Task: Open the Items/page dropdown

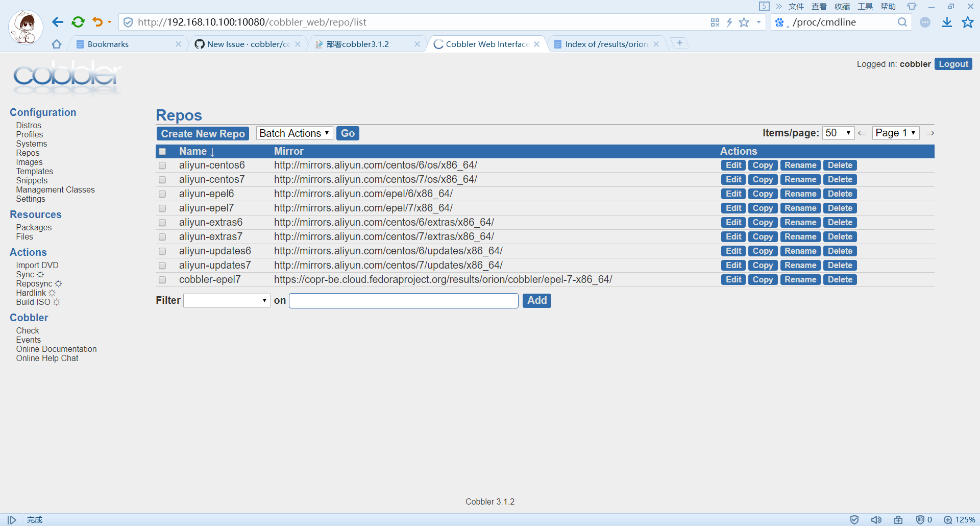Action: (x=838, y=133)
